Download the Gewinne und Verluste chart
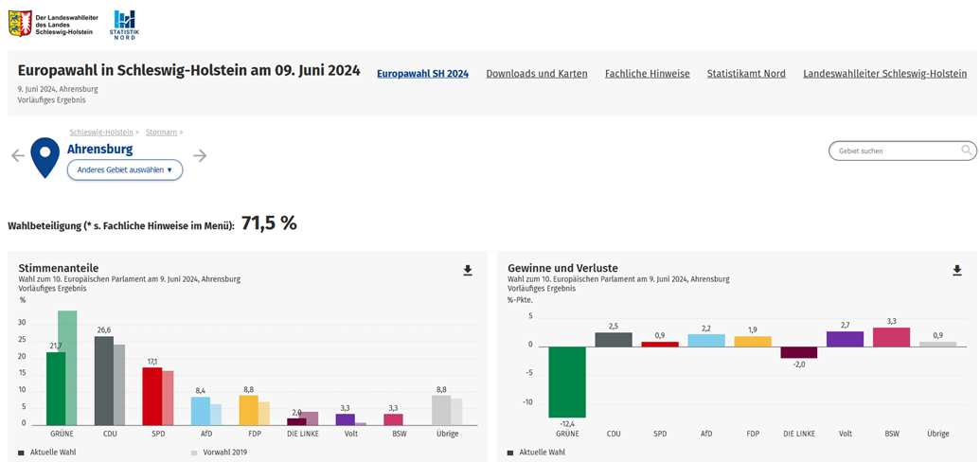This screenshot has height=462, width=980. 956,271
